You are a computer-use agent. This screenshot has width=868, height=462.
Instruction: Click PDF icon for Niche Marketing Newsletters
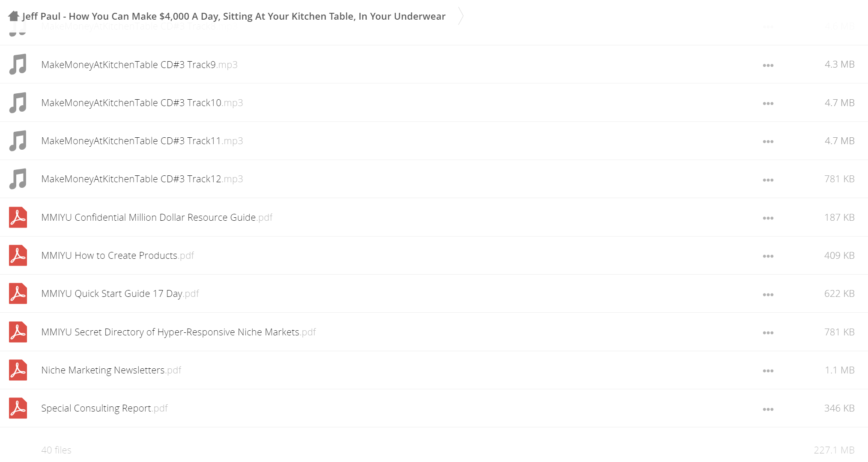(18, 370)
